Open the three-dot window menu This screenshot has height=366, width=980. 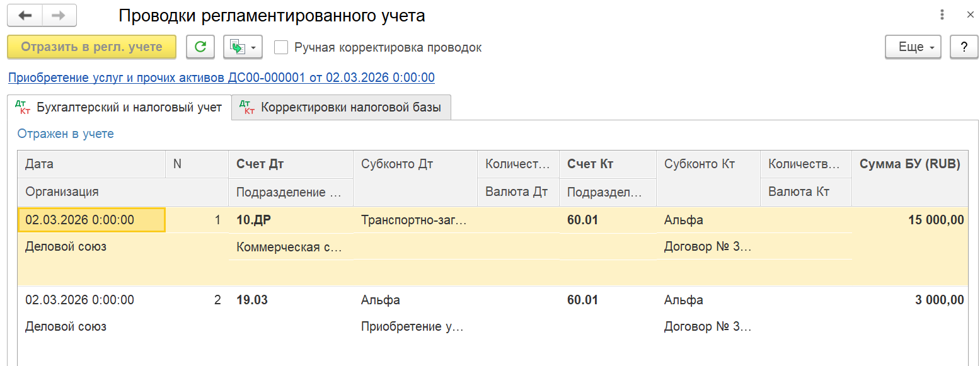pyautogui.click(x=942, y=15)
